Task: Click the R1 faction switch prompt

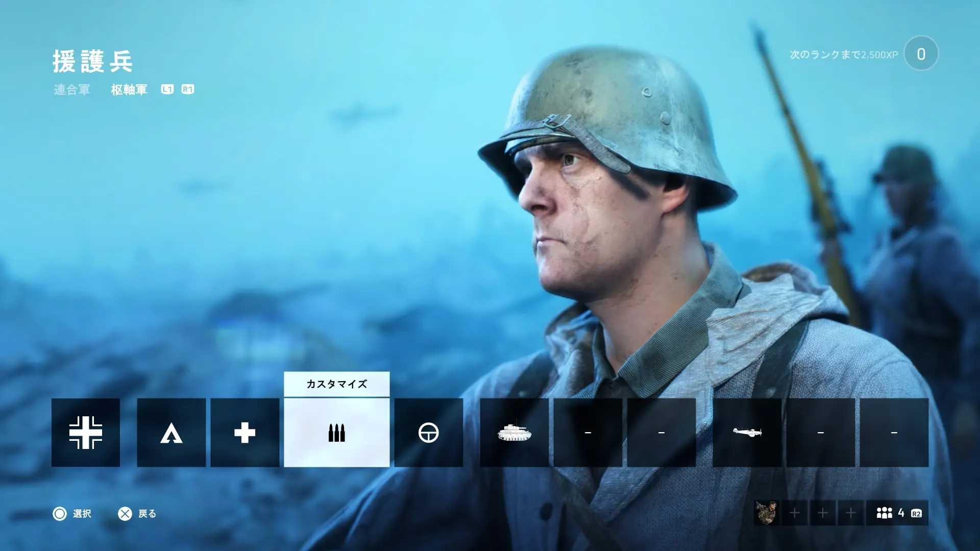Action: coord(188,89)
